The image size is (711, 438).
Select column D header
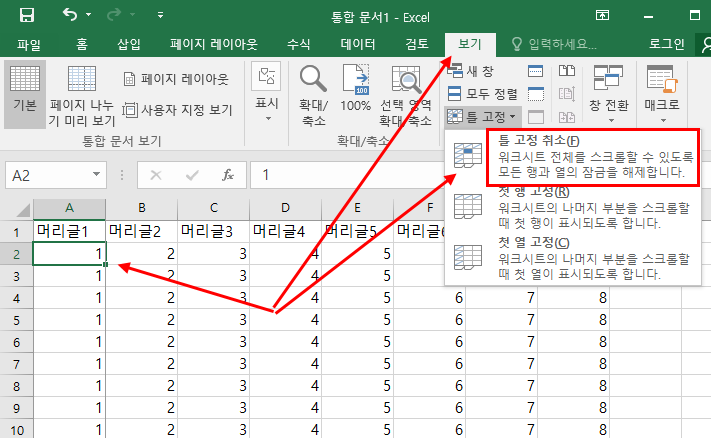click(285, 209)
